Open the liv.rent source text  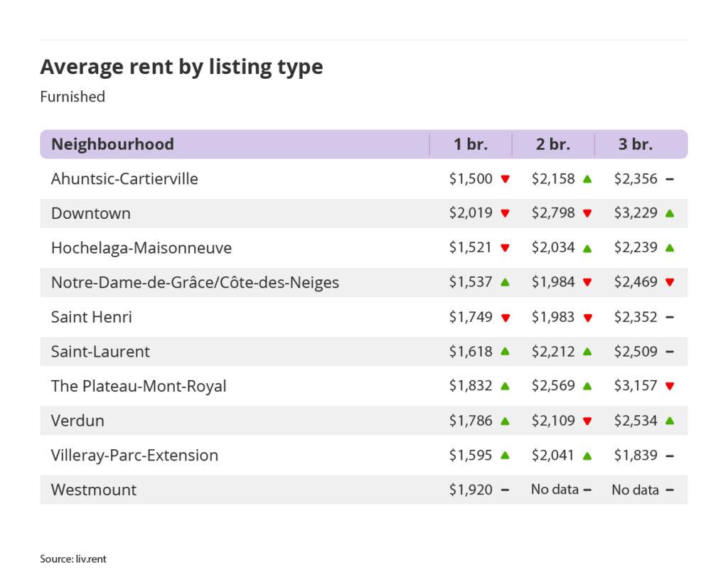[73, 559]
